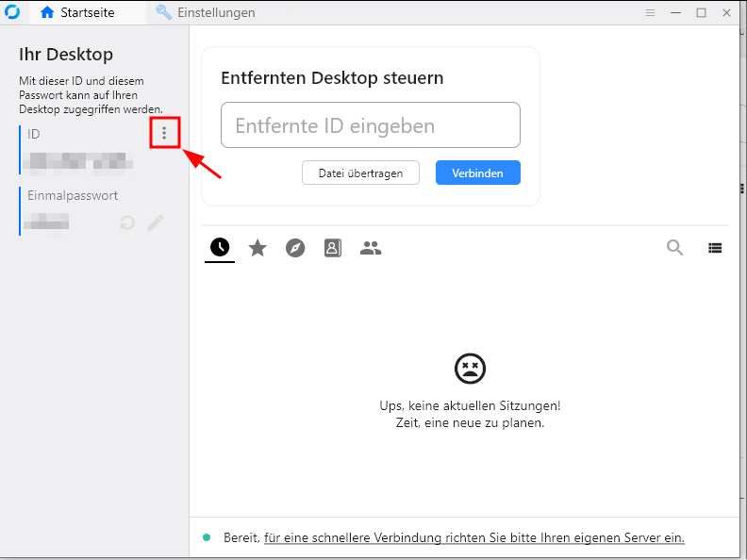Viewport: 747px width, 560px height.
Task: Change the session list view style
Action: (x=715, y=248)
